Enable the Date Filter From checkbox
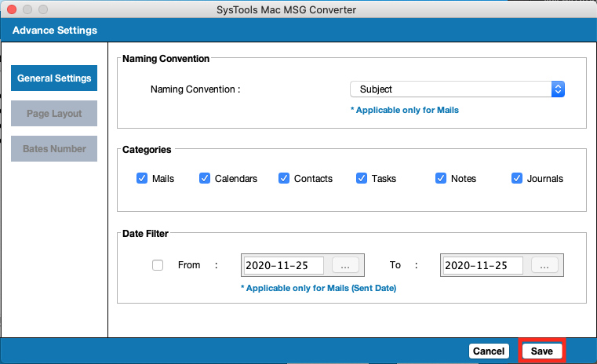597x364 pixels. coord(158,265)
